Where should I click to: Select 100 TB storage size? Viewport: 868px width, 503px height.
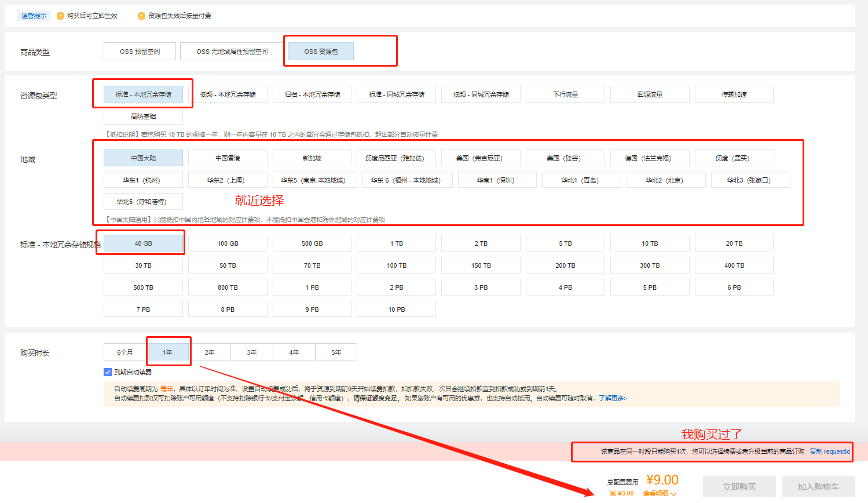[x=397, y=265]
